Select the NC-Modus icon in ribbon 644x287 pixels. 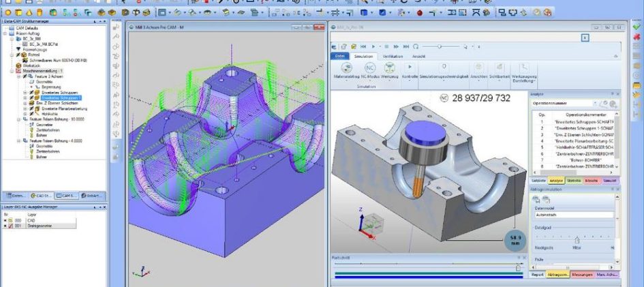[369, 68]
